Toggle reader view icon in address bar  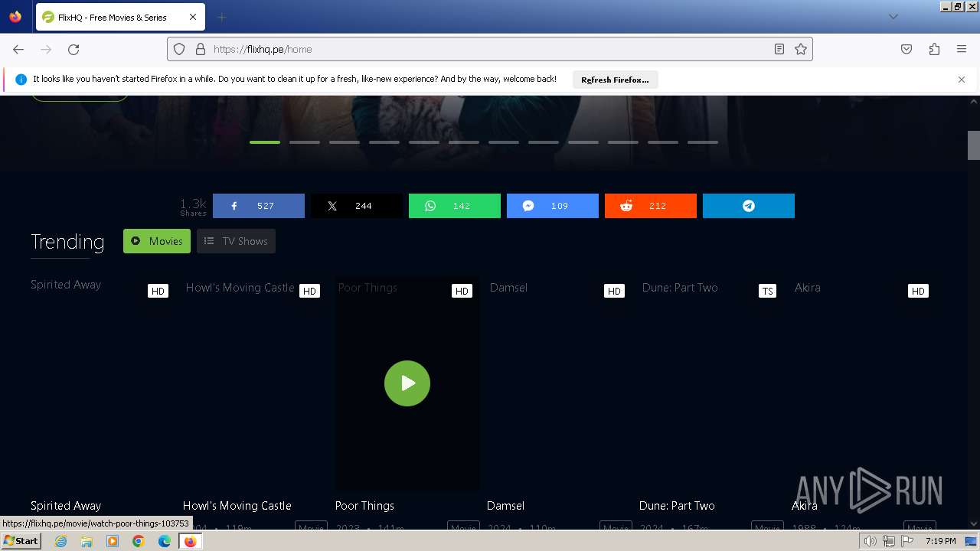(779, 49)
